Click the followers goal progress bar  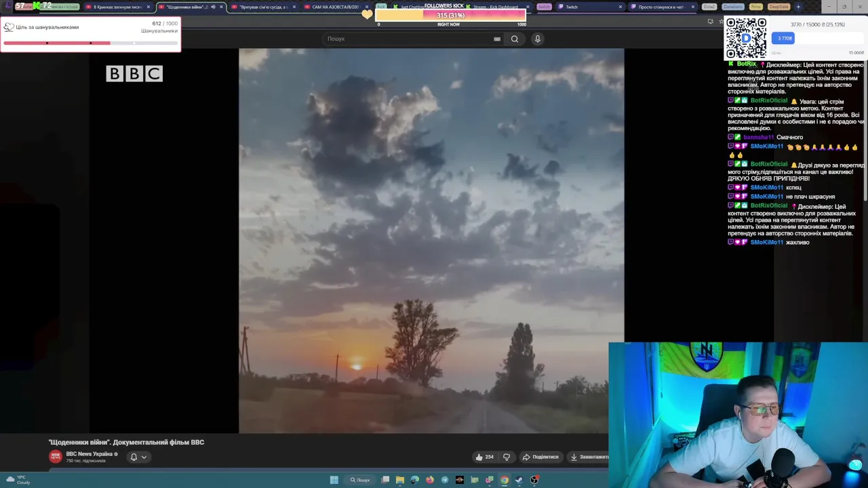(x=90, y=43)
